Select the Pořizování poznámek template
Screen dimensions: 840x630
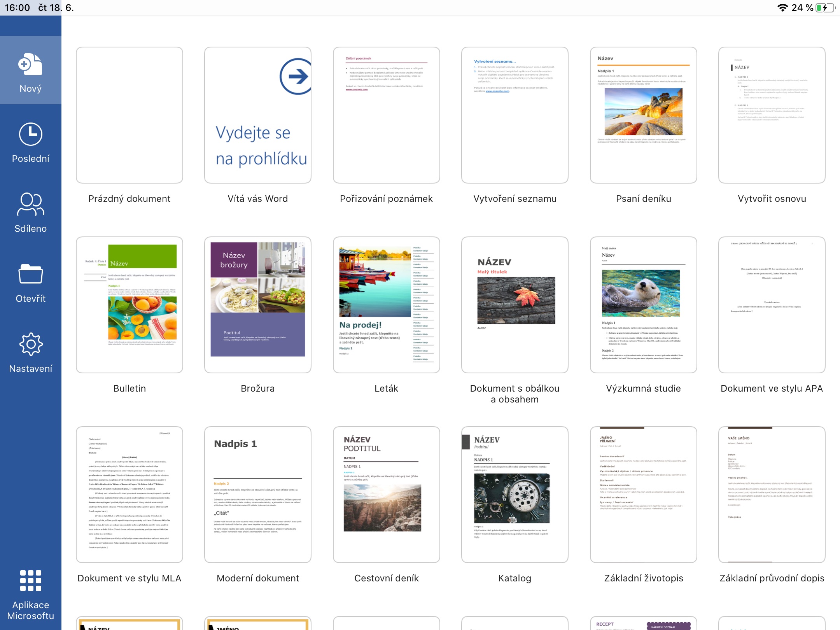(386, 115)
